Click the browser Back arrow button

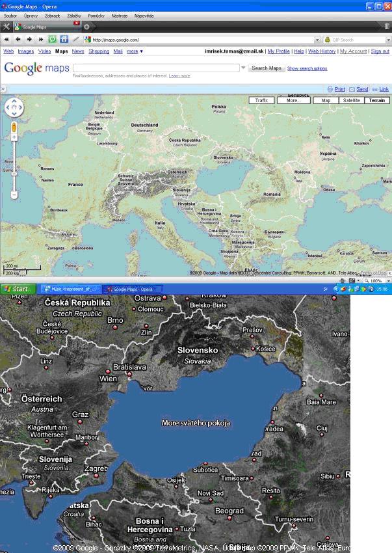[18, 40]
